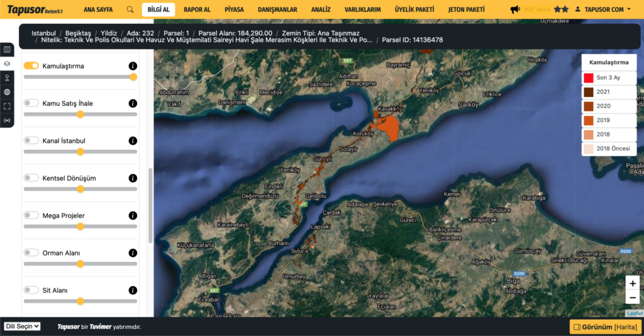The width and height of the screenshot is (644, 336).
Task: Activate the fullscreen frame icon in sidebar
Action: [7, 106]
